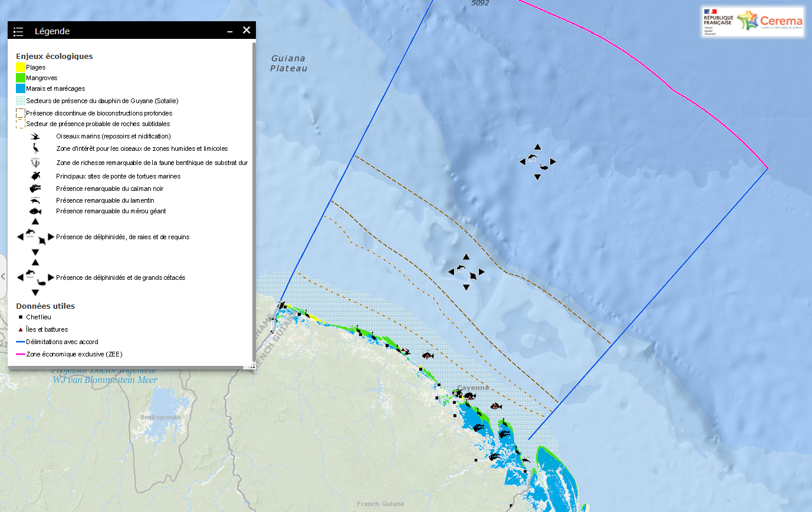Click the 'Plages' legend label

[x=35, y=67]
